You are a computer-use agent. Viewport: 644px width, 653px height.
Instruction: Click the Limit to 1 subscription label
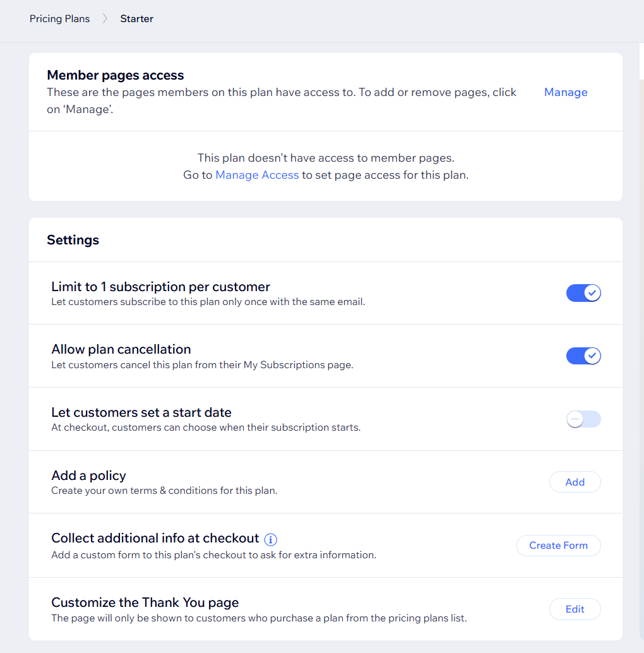click(160, 287)
